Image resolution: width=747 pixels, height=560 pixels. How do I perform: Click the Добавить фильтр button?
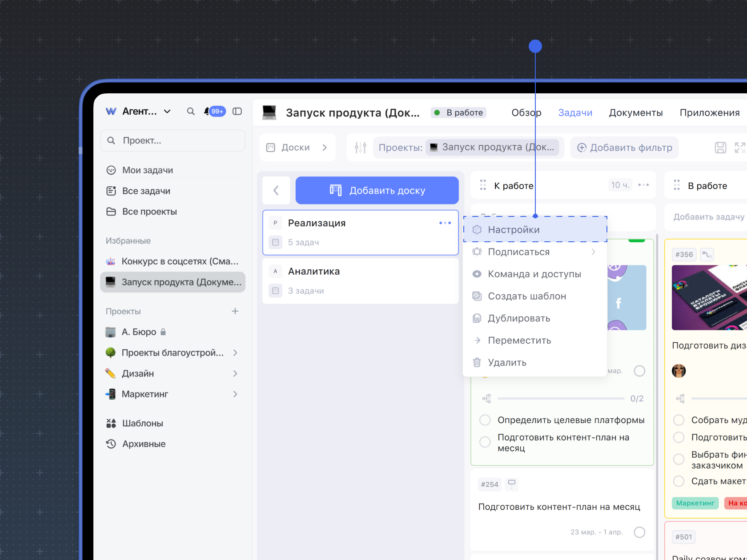(x=624, y=148)
